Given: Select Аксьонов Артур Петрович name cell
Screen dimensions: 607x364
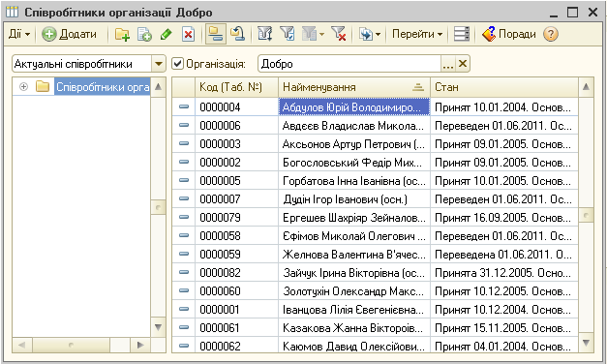Looking at the screenshot, I should tap(353, 143).
